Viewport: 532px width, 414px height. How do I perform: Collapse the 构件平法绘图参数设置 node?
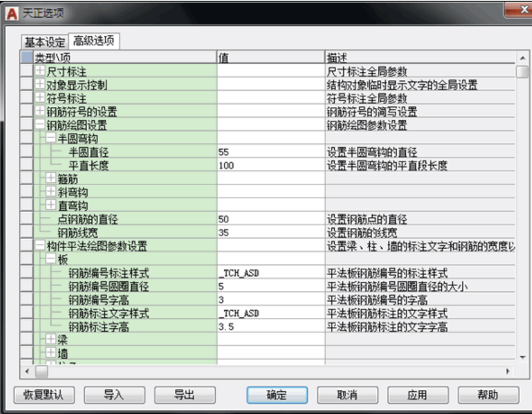40,245
